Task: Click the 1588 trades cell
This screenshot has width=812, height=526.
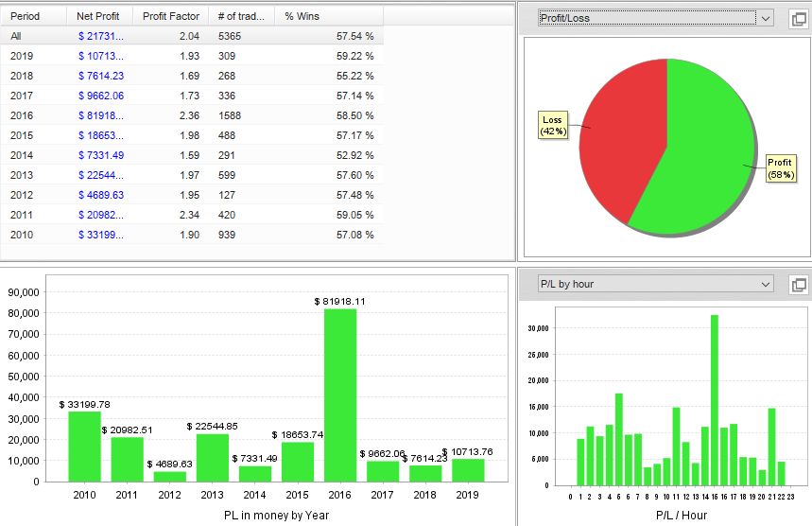Action: [x=230, y=115]
